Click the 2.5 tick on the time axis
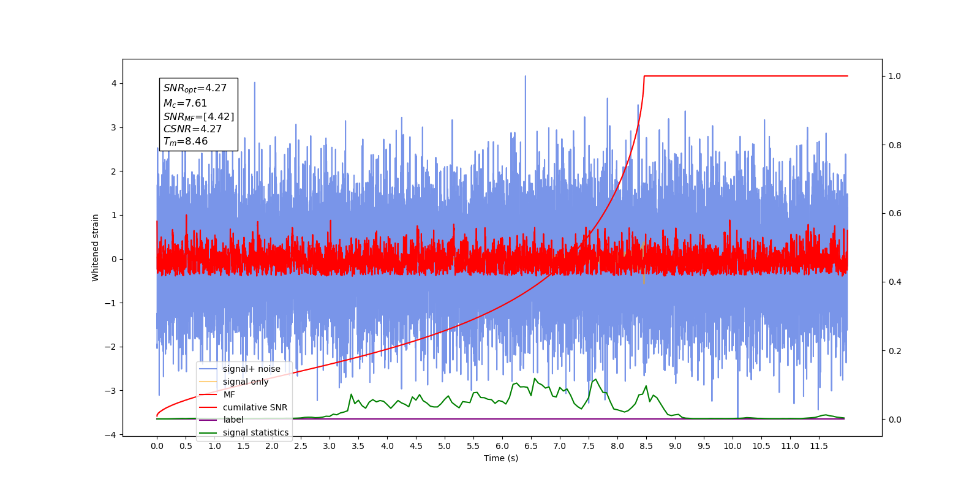This screenshot has height=490, width=980. click(x=301, y=446)
